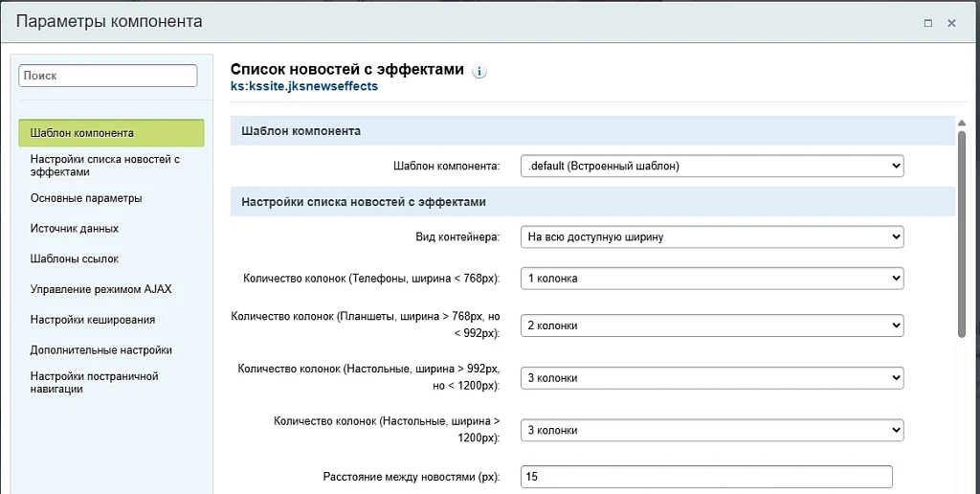Close the component parameters dialog

pos(952,23)
